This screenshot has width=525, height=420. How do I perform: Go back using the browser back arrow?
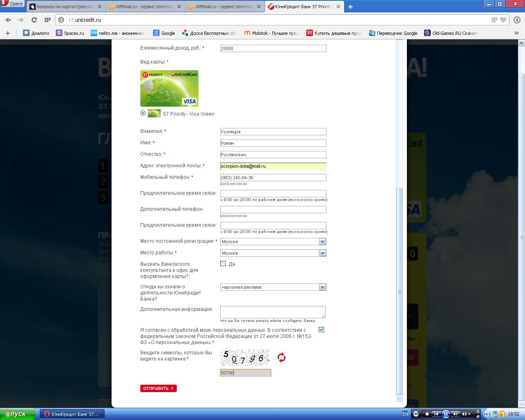(x=8, y=20)
